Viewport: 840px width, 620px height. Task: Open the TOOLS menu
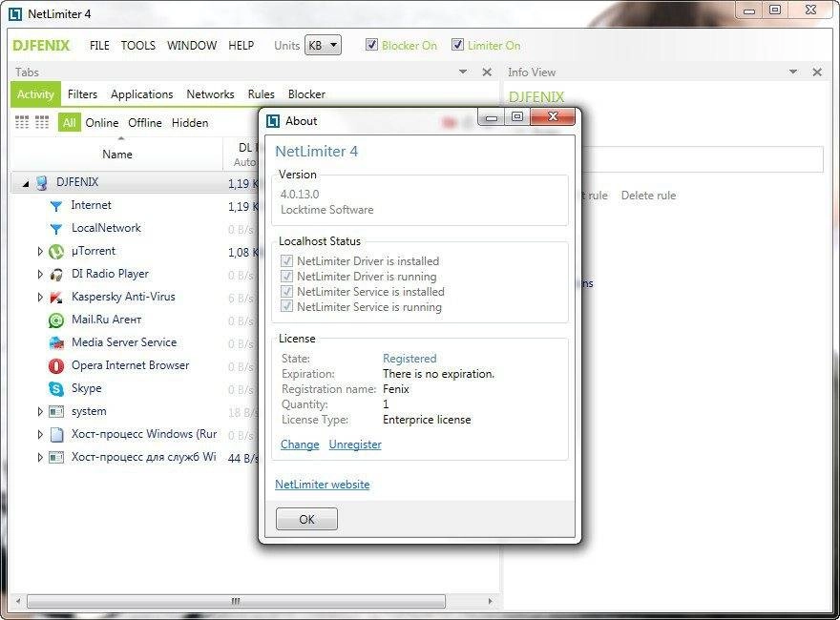tap(137, 46)
